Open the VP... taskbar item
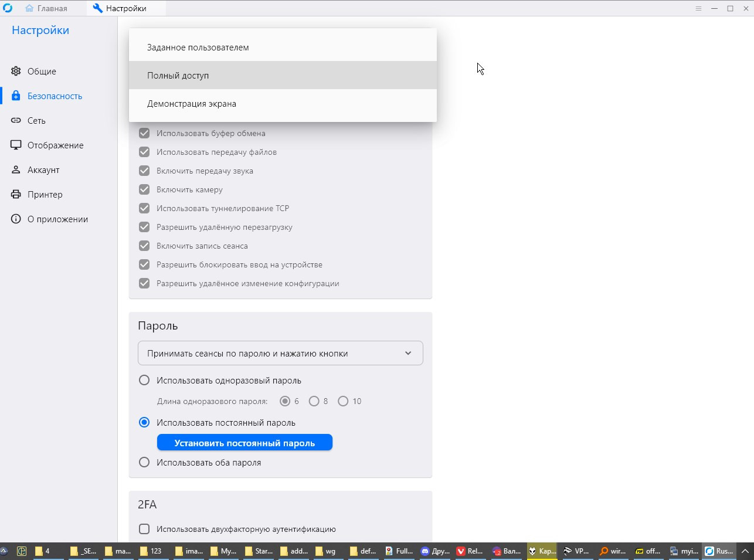The height and width of the screenshot is (560, 754). (x=576, y=551)
